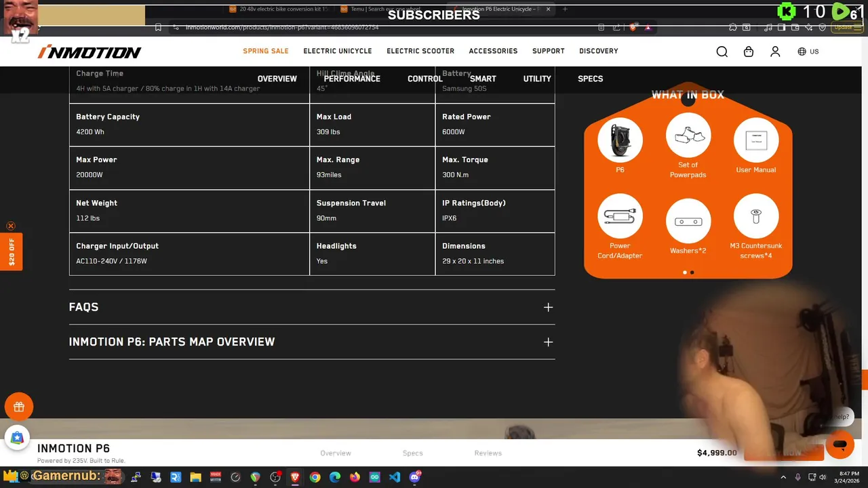Open Microsoft Edge in the taskbar
The width and height of the screenshot is (868, 488).
tap(335, 477)
